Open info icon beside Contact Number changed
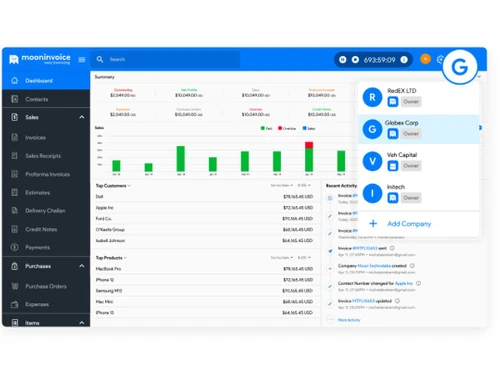 418,283
